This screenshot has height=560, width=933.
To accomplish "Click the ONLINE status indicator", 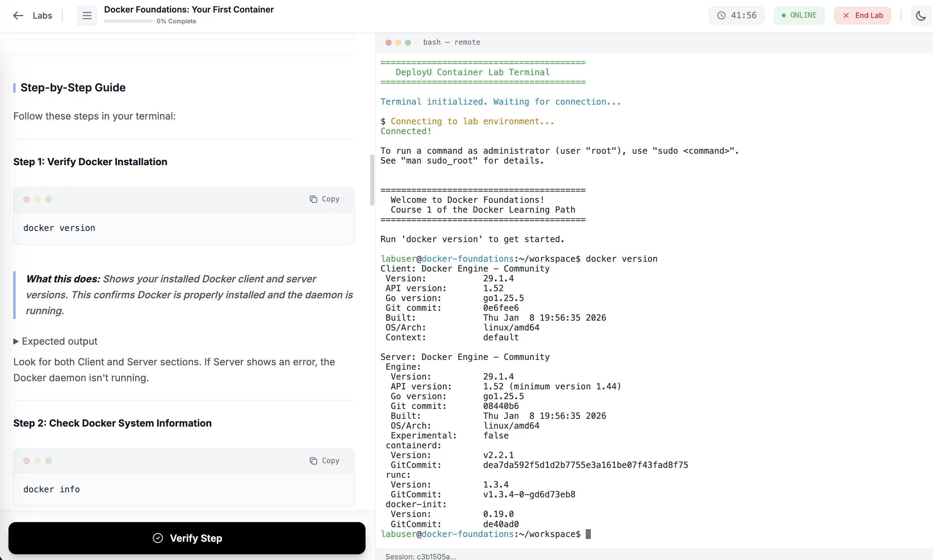I will 799,16.
